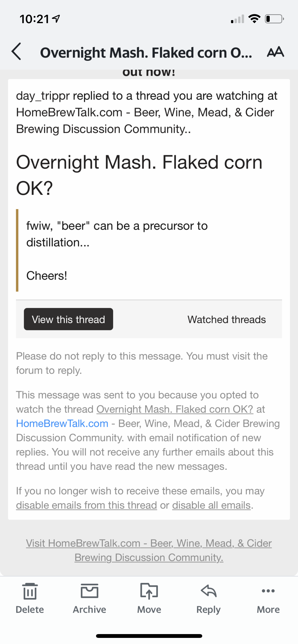This screenshot has height=644, width=298.
Task: Tap the email subject title in header
Action: pos(146,53)
